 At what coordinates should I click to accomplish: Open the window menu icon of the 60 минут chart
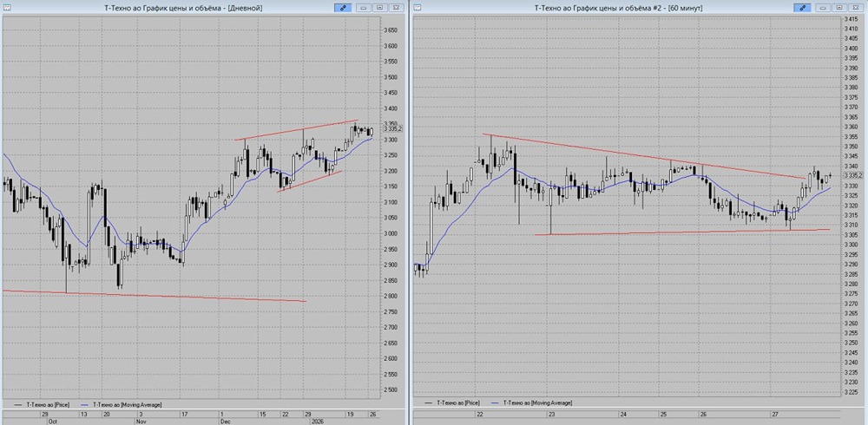click(x=418, y=8)
